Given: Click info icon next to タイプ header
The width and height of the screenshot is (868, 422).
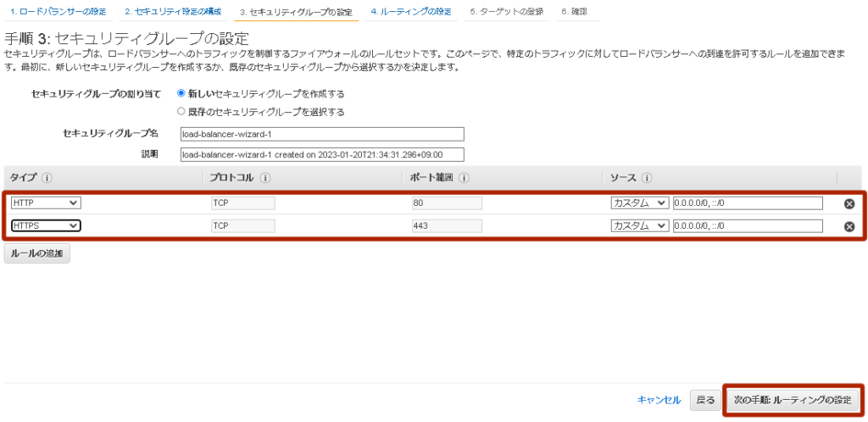Looking at the screenshot, I should coord(47,178).
